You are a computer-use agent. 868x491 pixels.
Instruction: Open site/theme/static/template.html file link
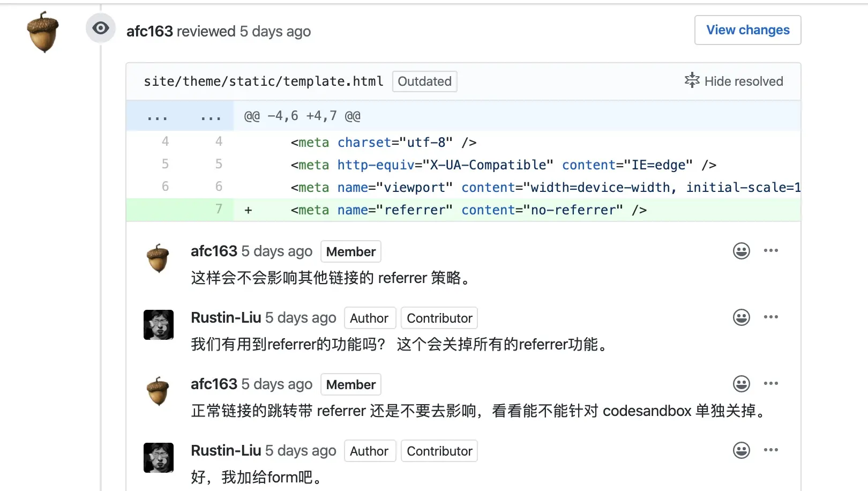[263, 81]
